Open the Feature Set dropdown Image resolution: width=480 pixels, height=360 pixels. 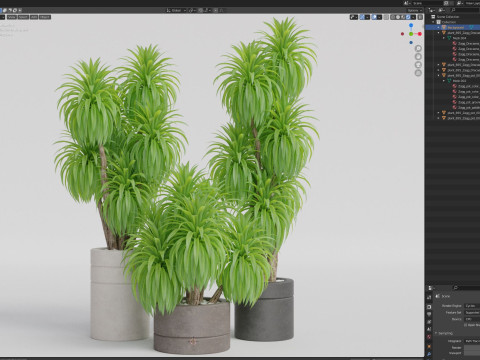click(472, 312)
